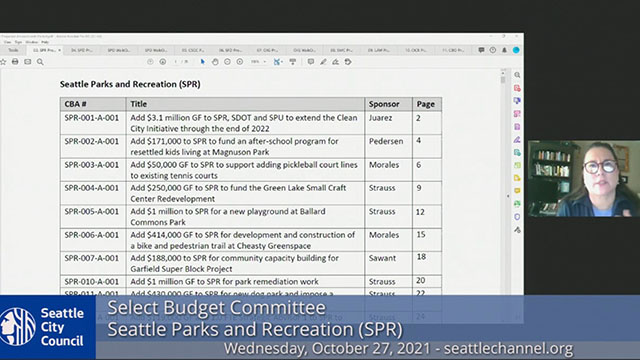Click the Juarez sponsor cell
Screen dimensions: 640x360
tap(388, 123)
